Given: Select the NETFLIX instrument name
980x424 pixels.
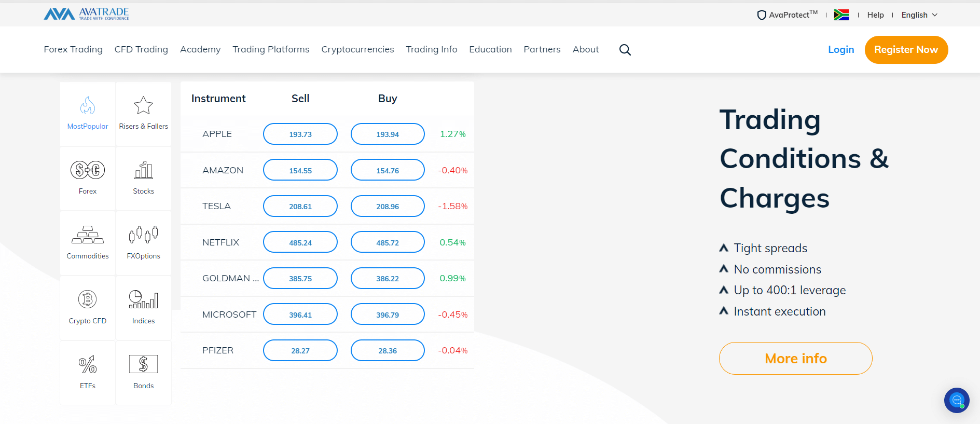Looking at the screenshot, I should tap(220, 242).
